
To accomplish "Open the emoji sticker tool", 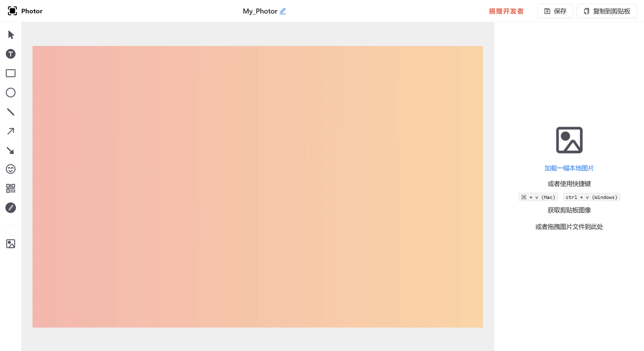I will tap(11, 169).
